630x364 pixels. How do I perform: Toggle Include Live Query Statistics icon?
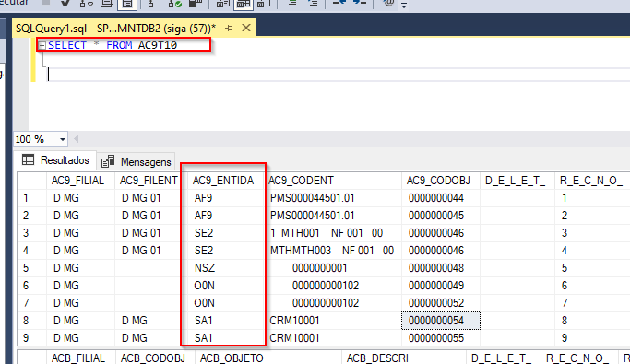click(174, 4)
